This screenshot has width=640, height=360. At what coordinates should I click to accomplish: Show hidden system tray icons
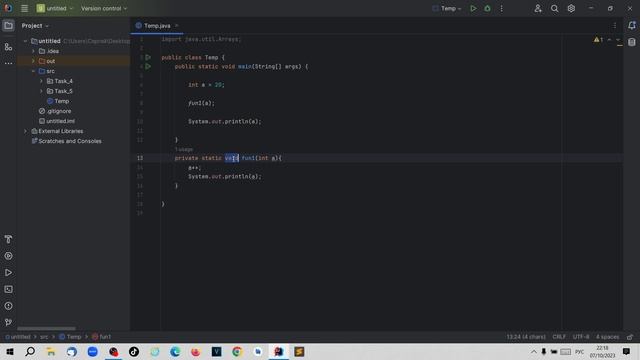point(533,352)
